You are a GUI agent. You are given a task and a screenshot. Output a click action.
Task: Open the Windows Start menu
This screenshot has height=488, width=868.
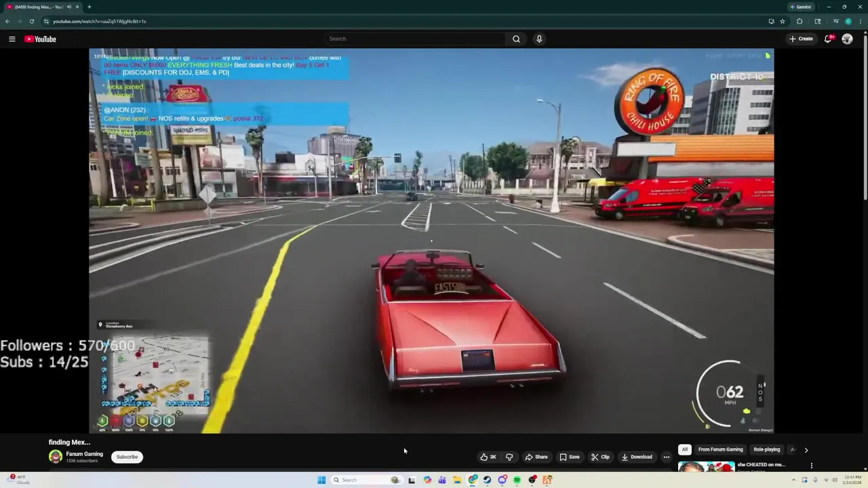click(x=321, y=480)
